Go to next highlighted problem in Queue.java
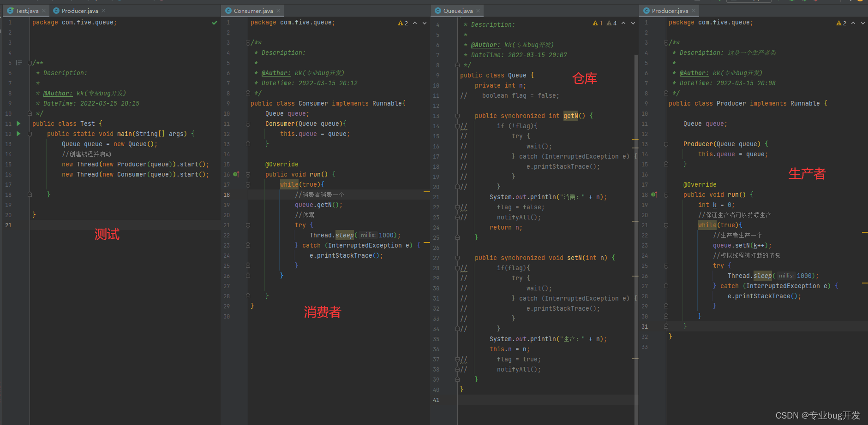The image size is (868, 425). tap(633, 23)
